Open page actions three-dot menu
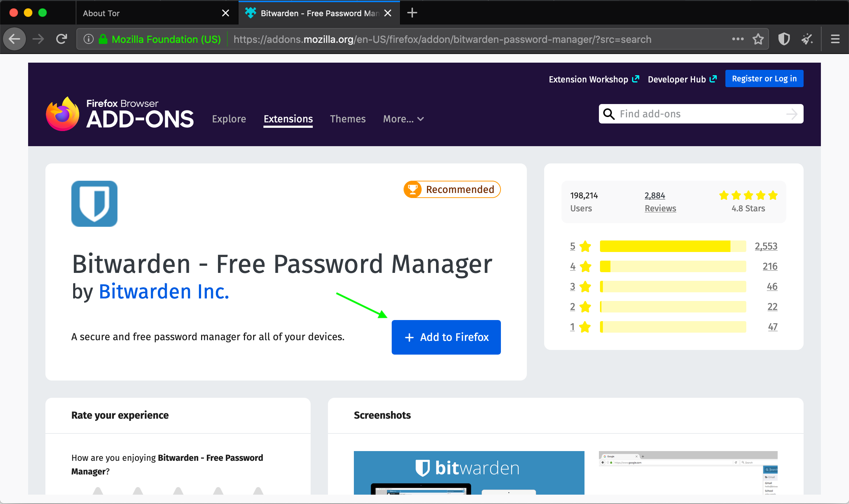 click(738, 39)
